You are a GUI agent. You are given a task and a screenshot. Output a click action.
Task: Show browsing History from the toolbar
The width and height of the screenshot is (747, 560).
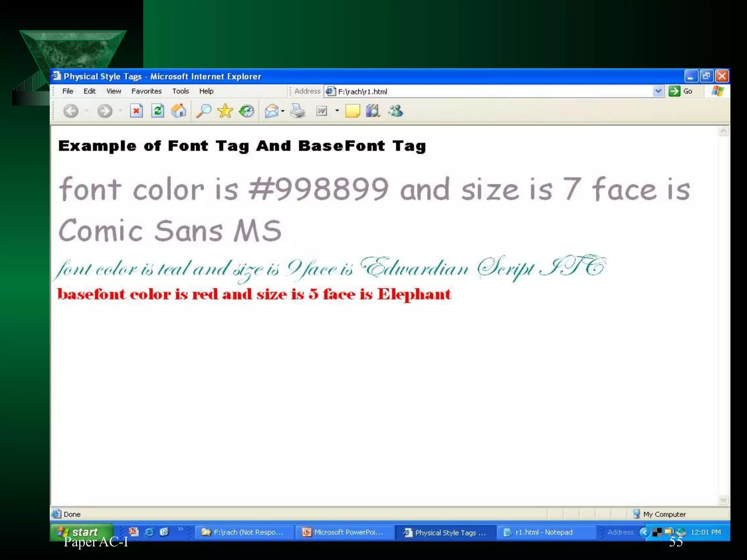pos(247,111)
